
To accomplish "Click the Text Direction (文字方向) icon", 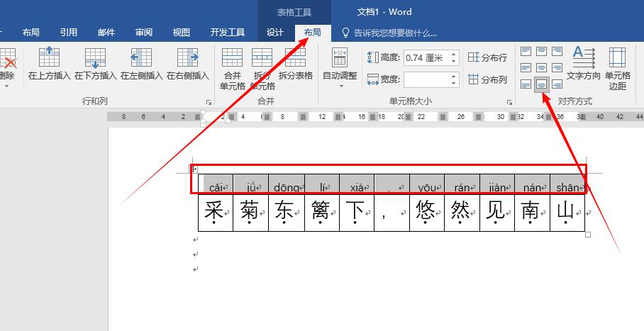I will point(584,57).
